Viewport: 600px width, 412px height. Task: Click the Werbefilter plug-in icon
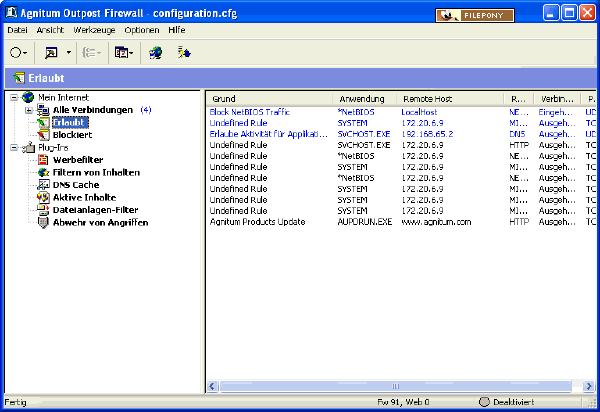click(x=43, y=160)
